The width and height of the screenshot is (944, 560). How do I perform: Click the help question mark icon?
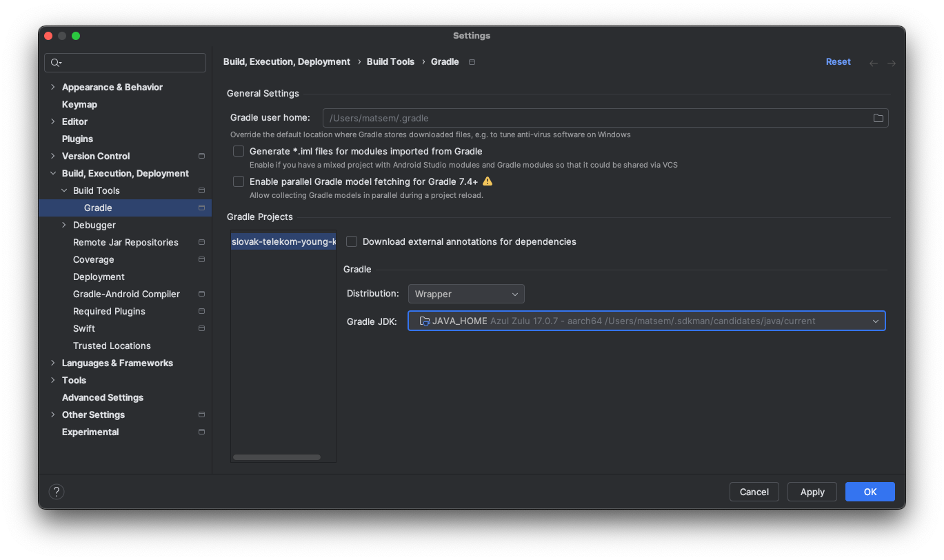point(57,492)
